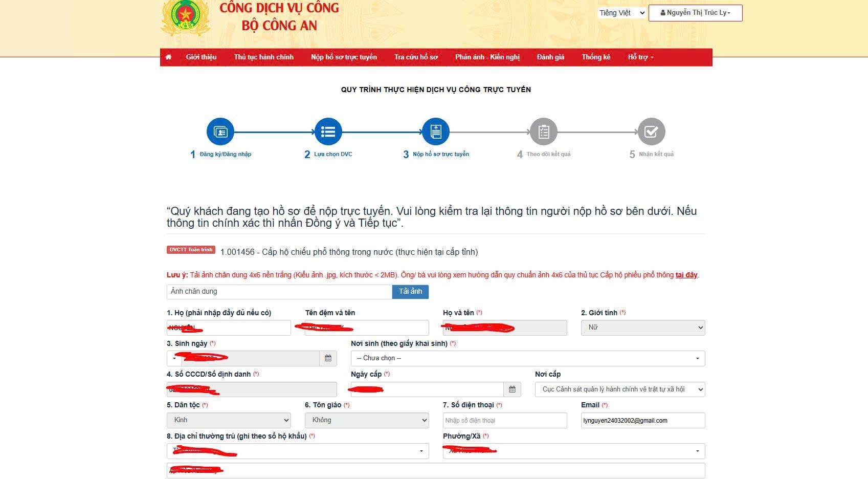Screen dimensions: 868x479
Task: Click the home icon in the red navigation bar
Action: [169, 57]
